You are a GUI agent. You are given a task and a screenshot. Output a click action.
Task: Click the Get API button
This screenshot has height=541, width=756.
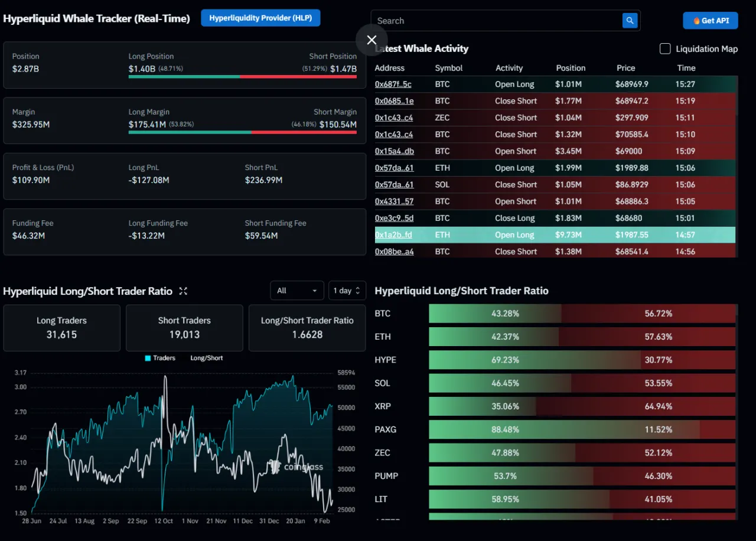click(711, 21)
